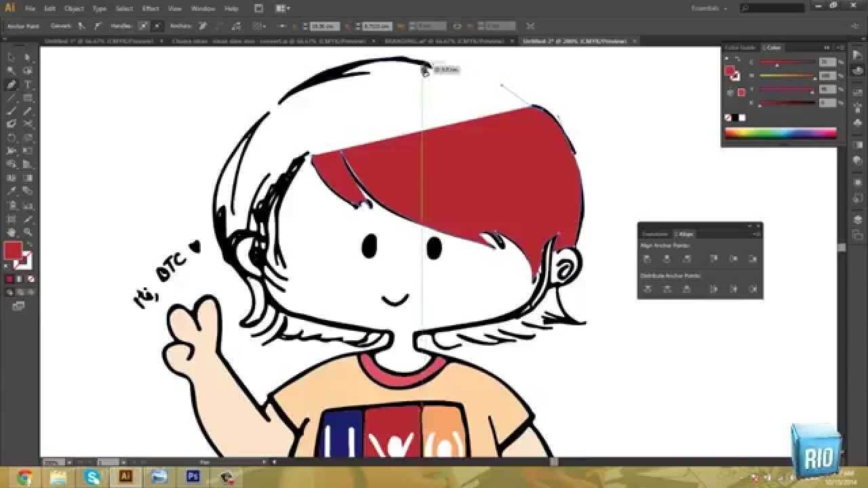
Task: Click the Magenta percentage field
Action: 827,75
